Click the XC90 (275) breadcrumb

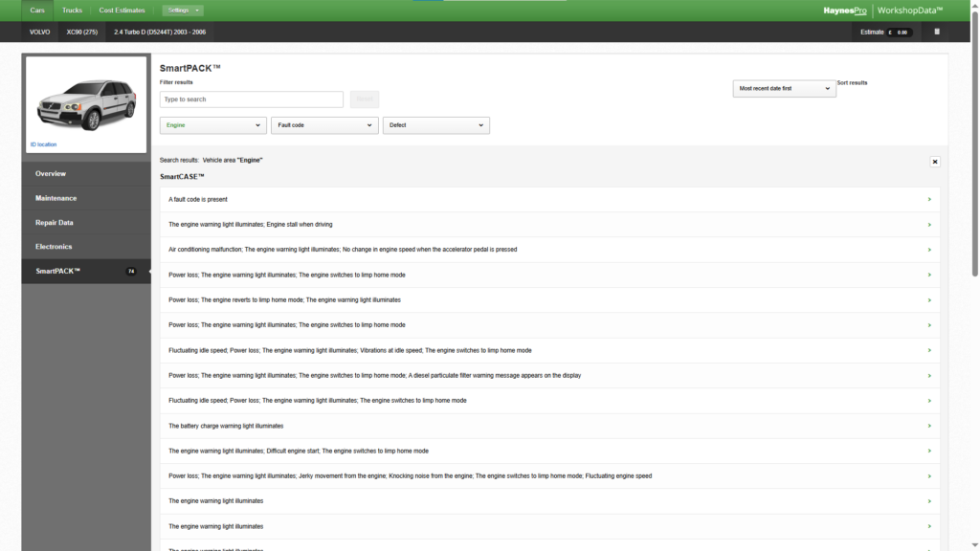[x=82, y=32]
